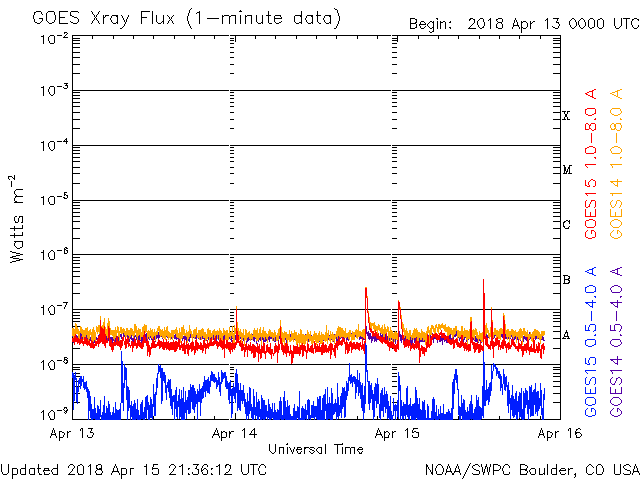
Task: Click the "NOAA/SWPC Boulder, CO USA" credit text
Action: click(x=532, y=470)
